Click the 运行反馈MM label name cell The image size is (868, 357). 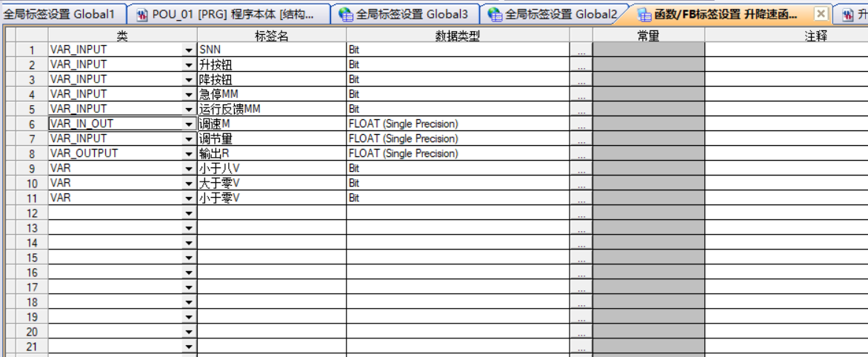click(x=271, y=109)
